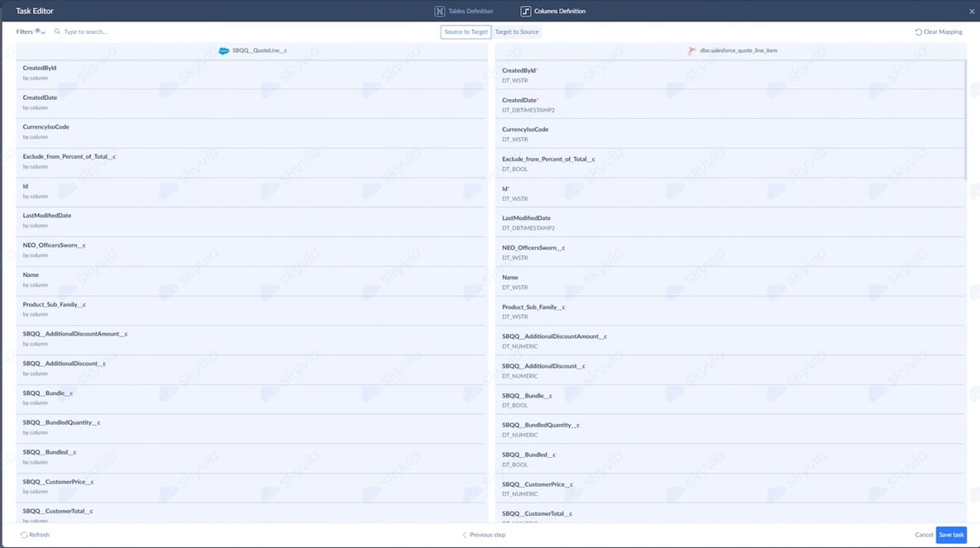Screen dimensions: 980x548
Task: Click the Clear Mapping reset icon
Action: (x=918, y=32)
